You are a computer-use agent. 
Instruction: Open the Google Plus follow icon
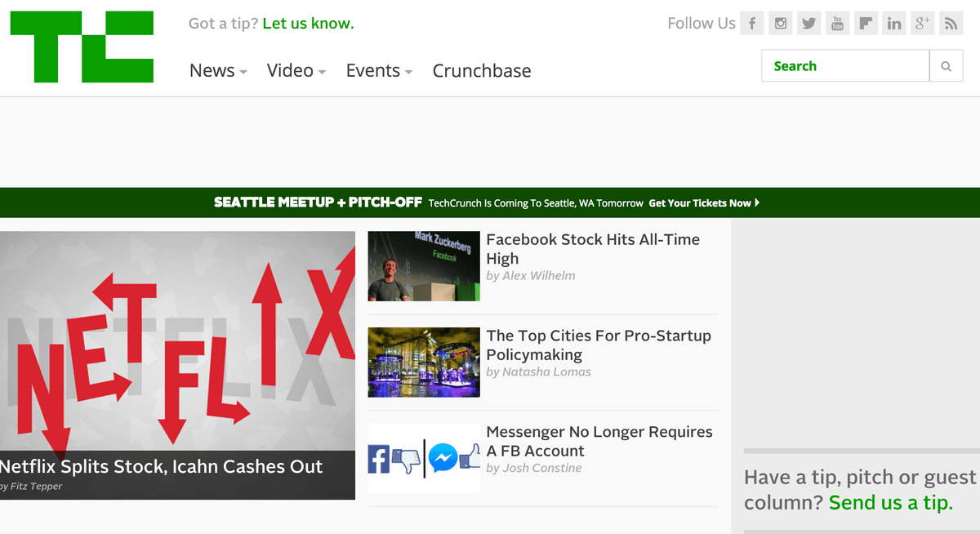tap(923, 24)
